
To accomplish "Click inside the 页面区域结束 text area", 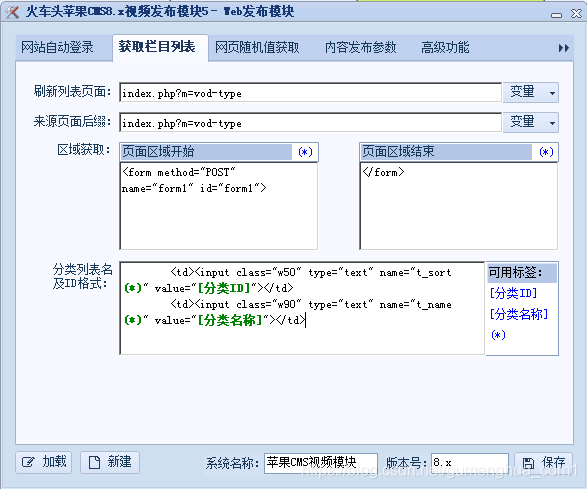I will [459, 206].
